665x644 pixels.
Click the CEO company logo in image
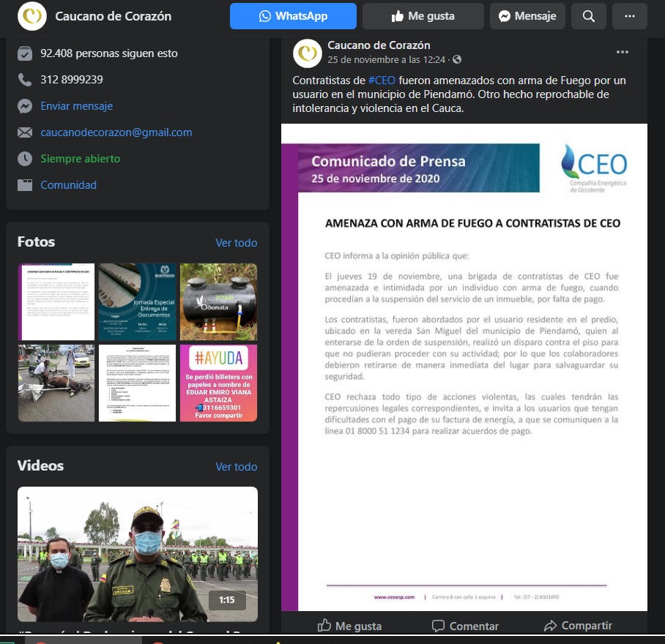point(595,168)
